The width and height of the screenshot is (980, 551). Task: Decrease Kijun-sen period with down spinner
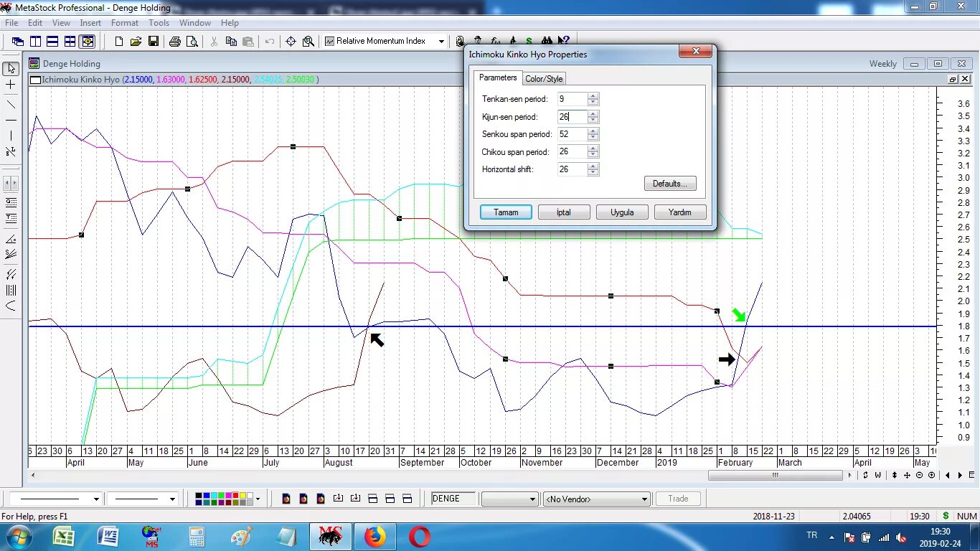coord(593,120)
